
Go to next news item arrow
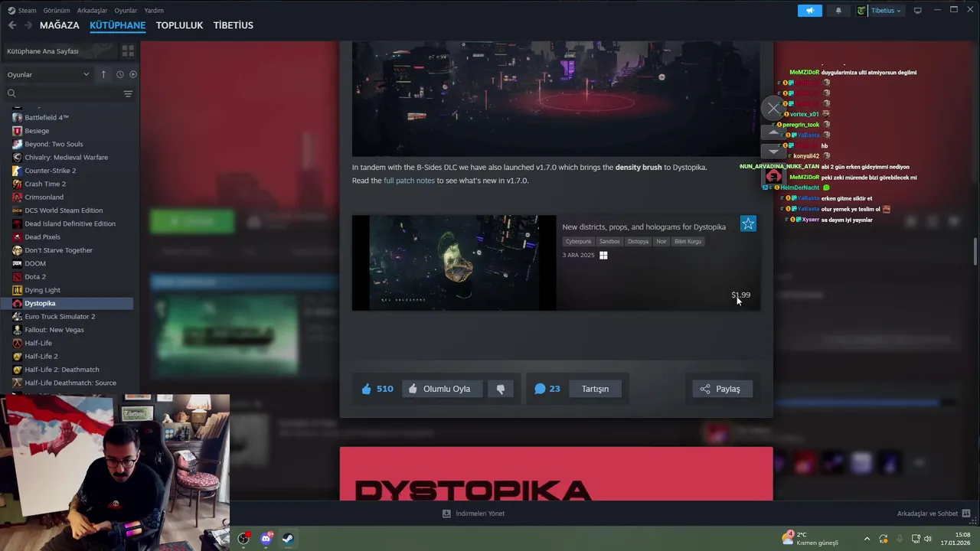coord(774,152)
